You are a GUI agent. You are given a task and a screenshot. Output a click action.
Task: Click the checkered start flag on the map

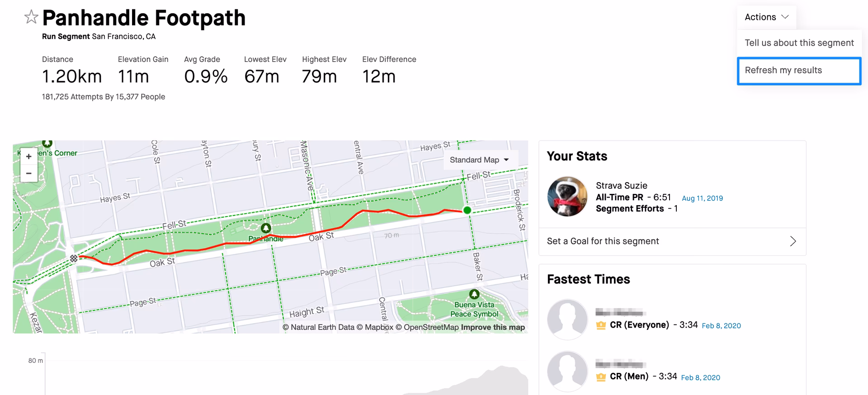pyautogui.click(x=74, y=259)
